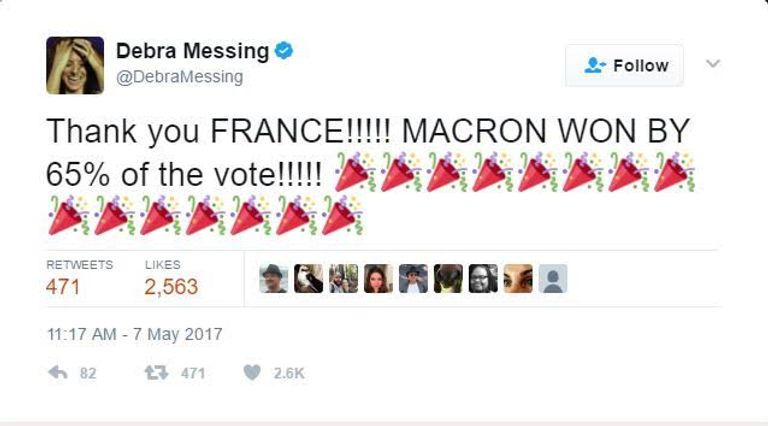768x426 pixels.
Task: Retweet this tweet using the retweet icon
Action: coord(154,373)
